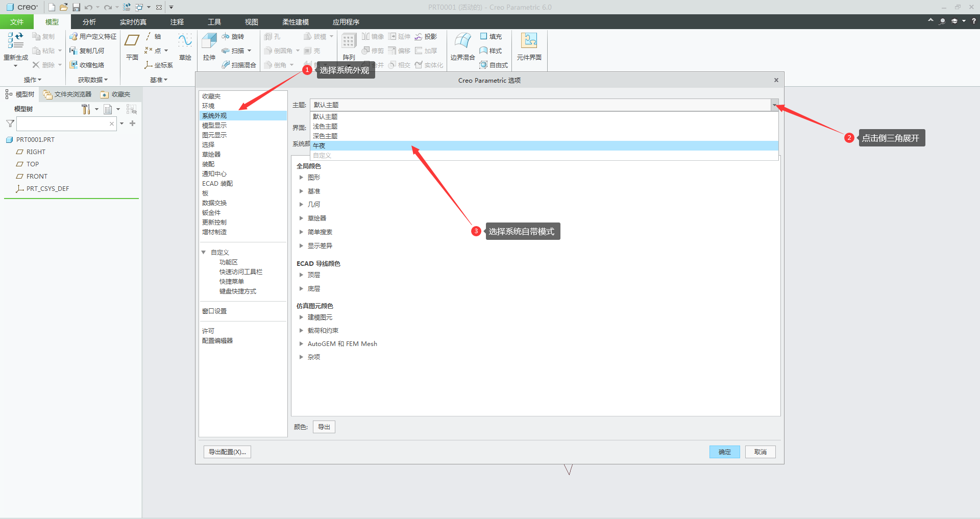The height and width of the screenshot is (519, 980).
Task: Click the 导出配置(X)... button
Action: pyautogui.click(x=227, y=452)
